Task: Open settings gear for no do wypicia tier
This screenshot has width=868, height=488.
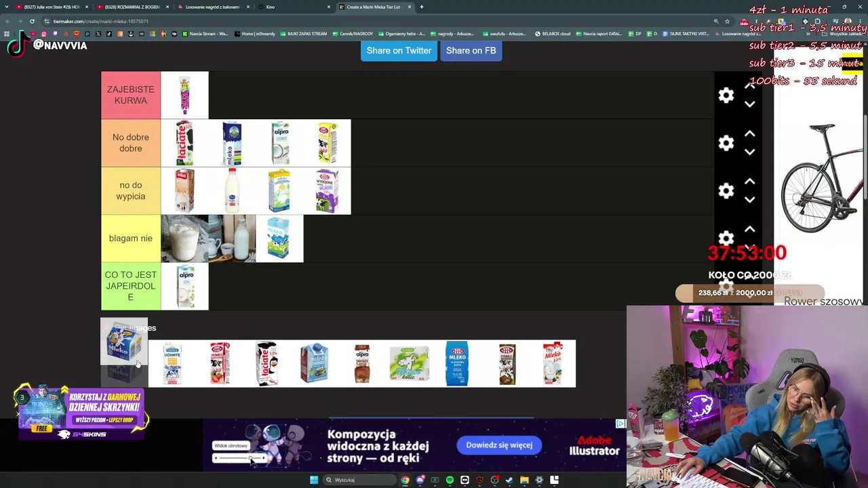Action: tap(726, 191)
